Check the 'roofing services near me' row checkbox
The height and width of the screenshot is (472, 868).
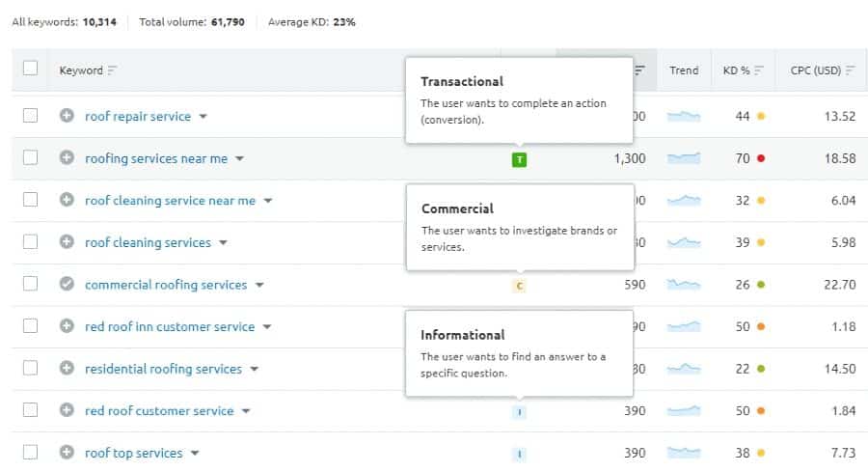[x=31, y=157]
